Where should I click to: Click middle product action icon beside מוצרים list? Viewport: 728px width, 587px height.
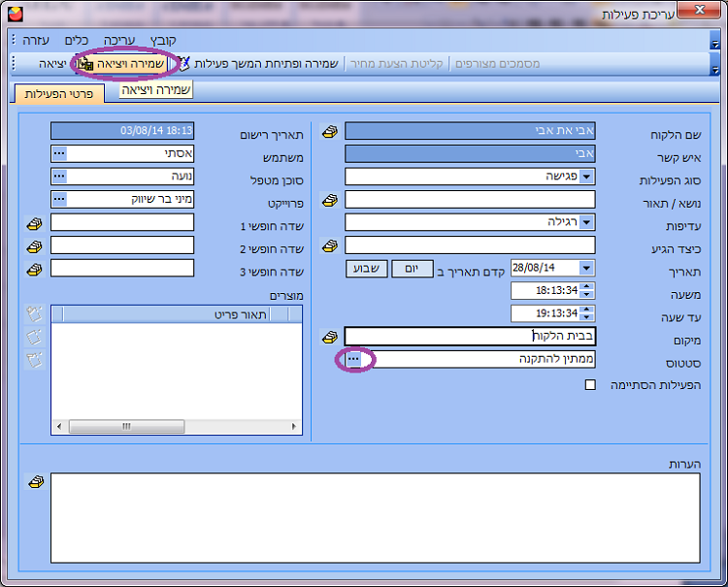(35, 337)
